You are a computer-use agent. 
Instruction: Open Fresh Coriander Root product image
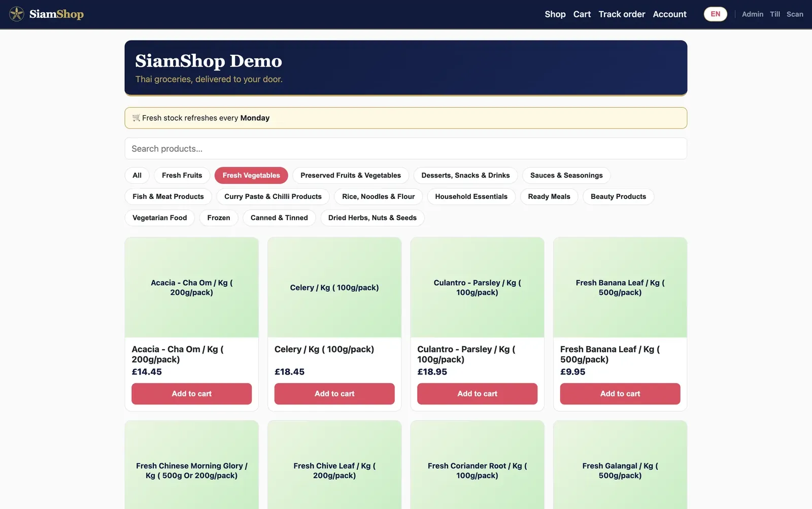(x=477, y=465)
